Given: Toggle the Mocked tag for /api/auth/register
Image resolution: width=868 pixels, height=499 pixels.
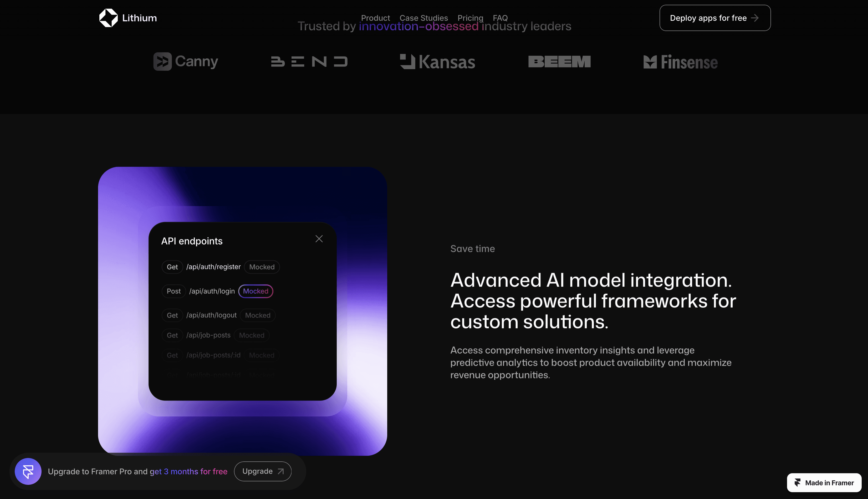Looking at the screenshot, I should 262,267.
